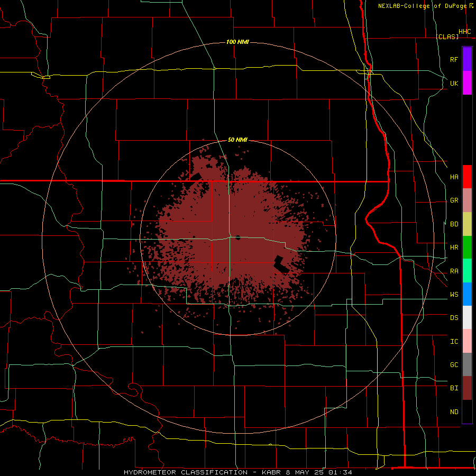The image size is (476, 476).
Task: Click the HA red legend swatch
Action: 467,177
